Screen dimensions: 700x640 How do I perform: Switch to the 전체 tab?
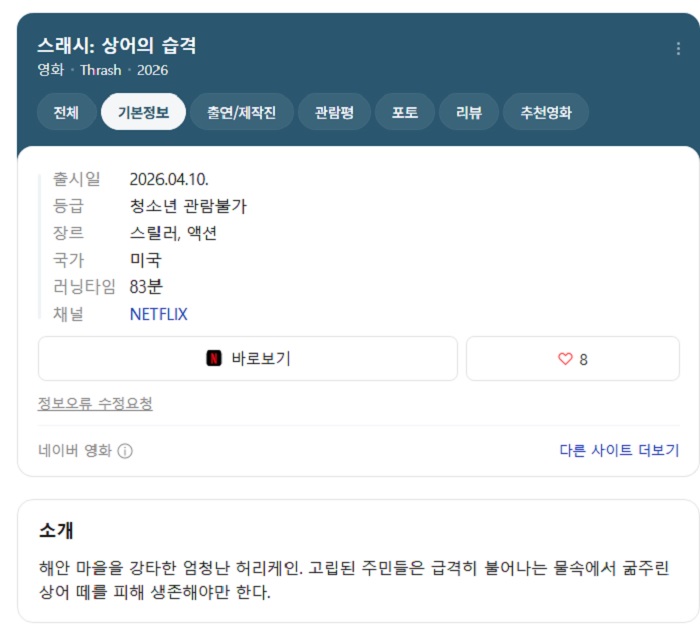[66, 112]
